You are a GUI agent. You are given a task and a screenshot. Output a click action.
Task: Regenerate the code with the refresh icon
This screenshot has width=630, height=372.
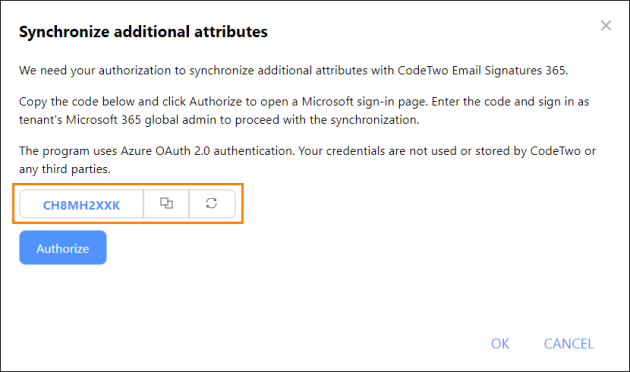pyautogui.click(x=212, y=204)
